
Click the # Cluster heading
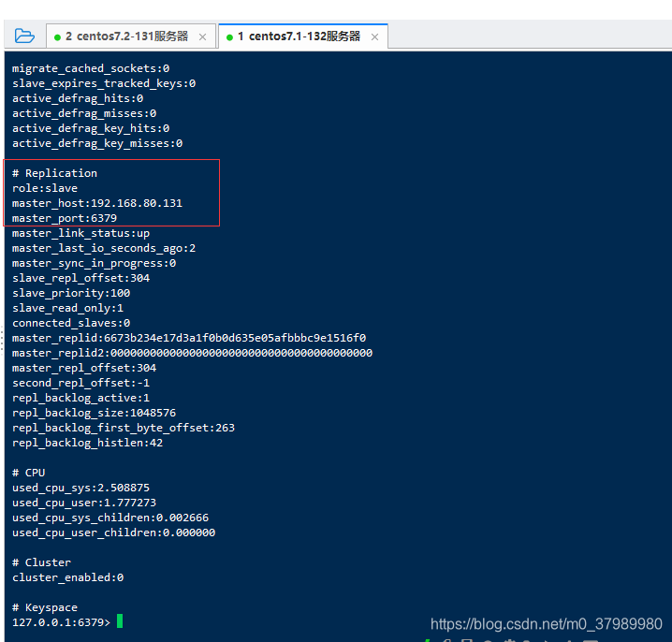coord(41,562)
